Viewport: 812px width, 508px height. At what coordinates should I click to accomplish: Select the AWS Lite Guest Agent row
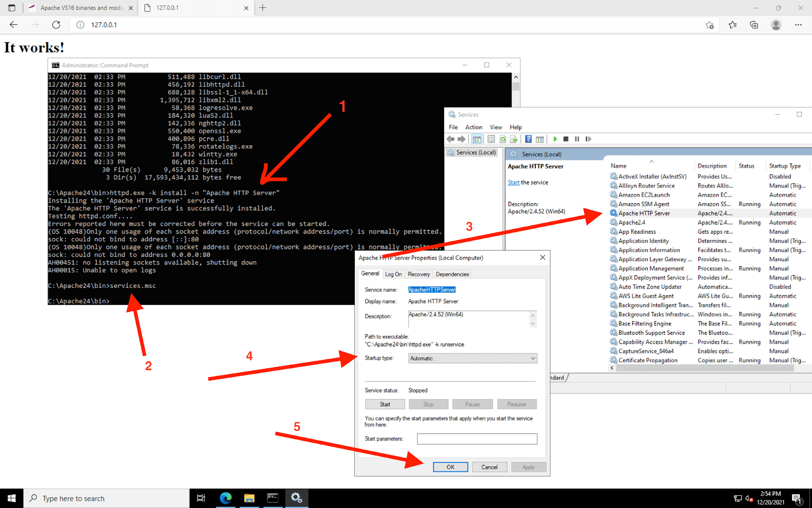click(x=709, y=296)
